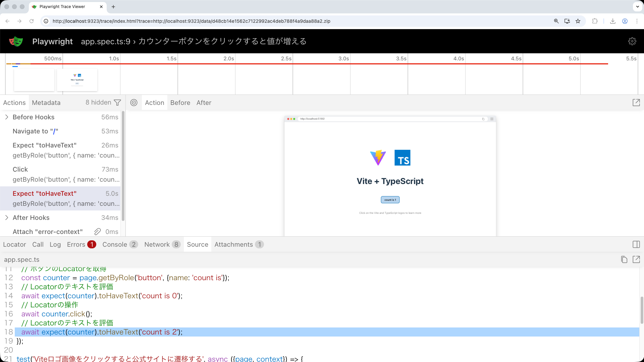Open the browser extensions puzzle icon
Image resolution: width=644 pixels, height=362 pixels.
(x=595, y=21)
